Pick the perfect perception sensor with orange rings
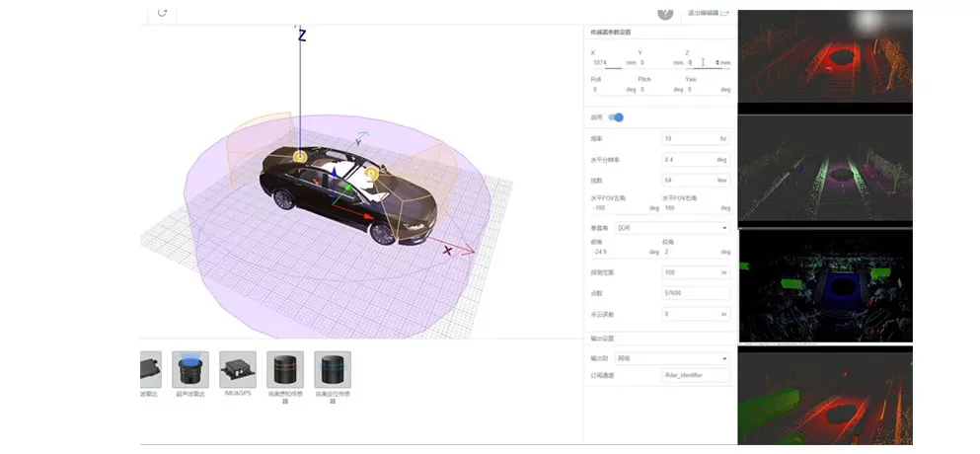The width and height of the screenshot is (980, 454). tap(285, 369)
